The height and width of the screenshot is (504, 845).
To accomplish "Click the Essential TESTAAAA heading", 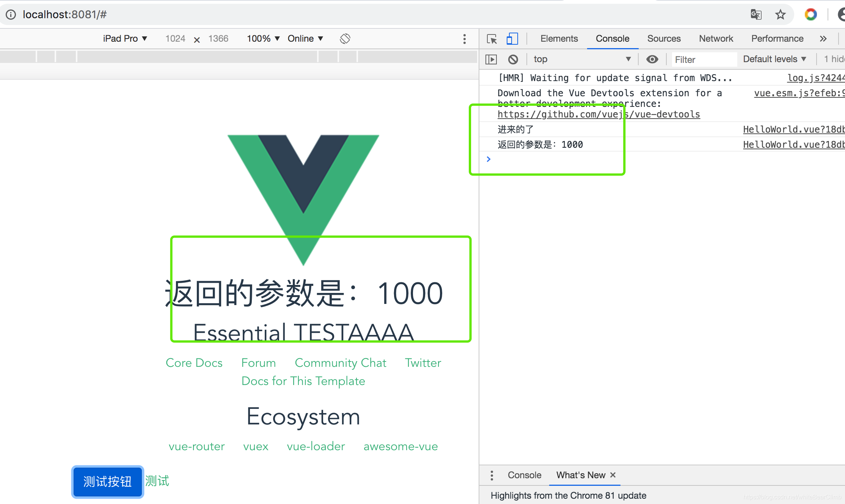I will (303, 333).
